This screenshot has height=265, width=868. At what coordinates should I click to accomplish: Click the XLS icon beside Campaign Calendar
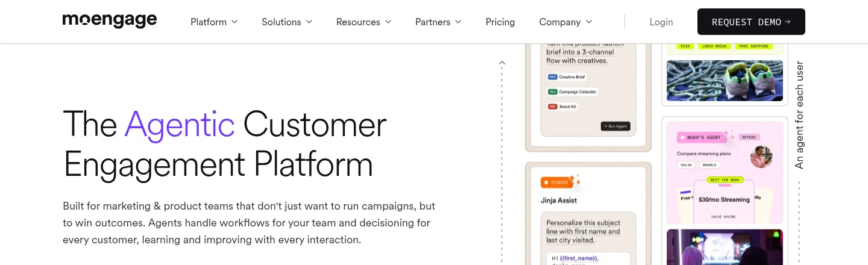point(552,92)
